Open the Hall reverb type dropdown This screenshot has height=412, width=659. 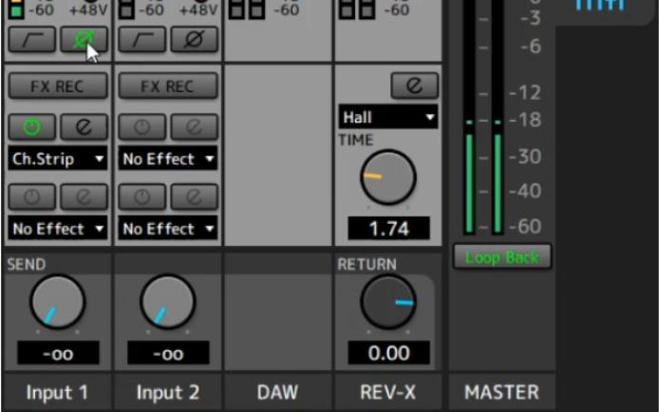tap(388, 116)
